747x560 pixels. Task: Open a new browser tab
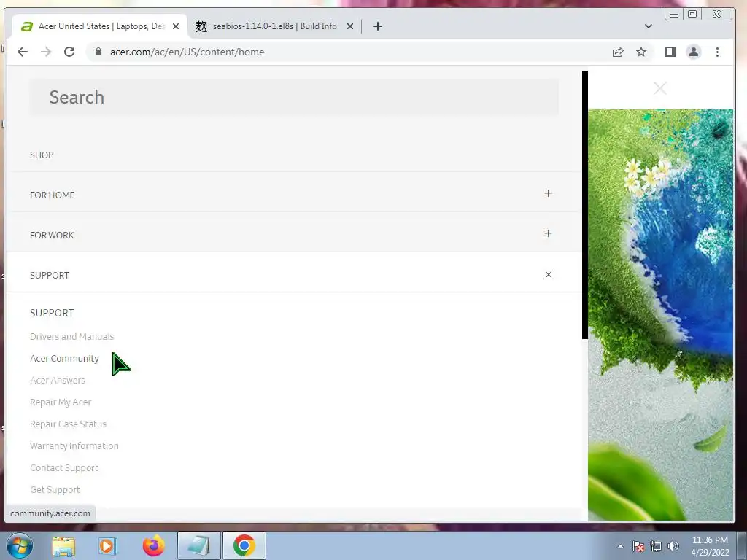click(x=378, y=26)
